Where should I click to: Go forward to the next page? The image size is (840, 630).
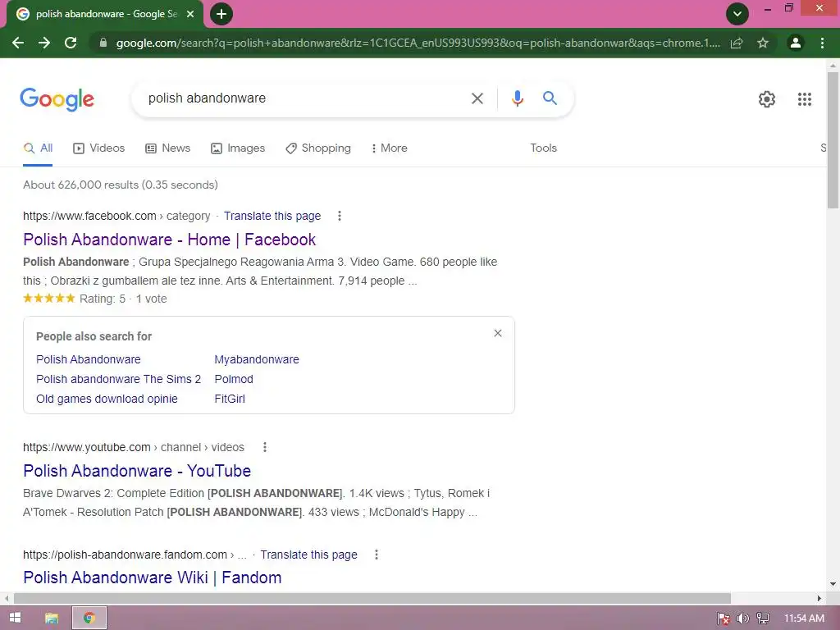44,43
